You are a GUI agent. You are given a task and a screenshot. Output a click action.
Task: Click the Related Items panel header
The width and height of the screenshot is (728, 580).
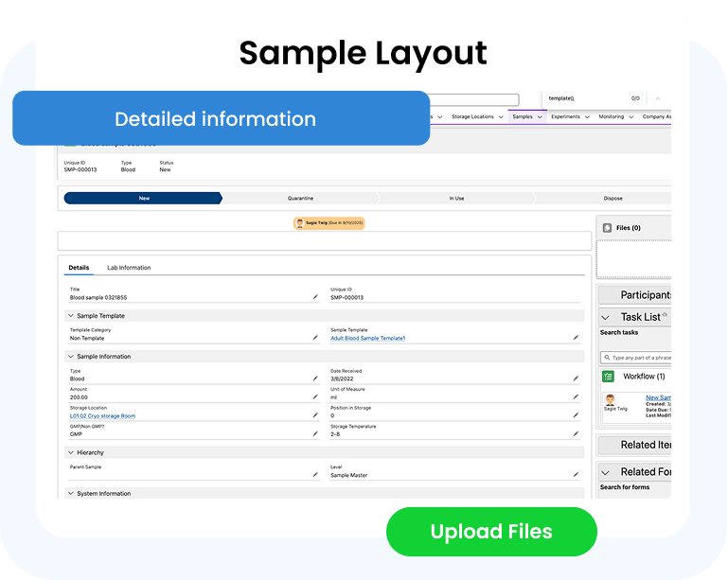635,445
